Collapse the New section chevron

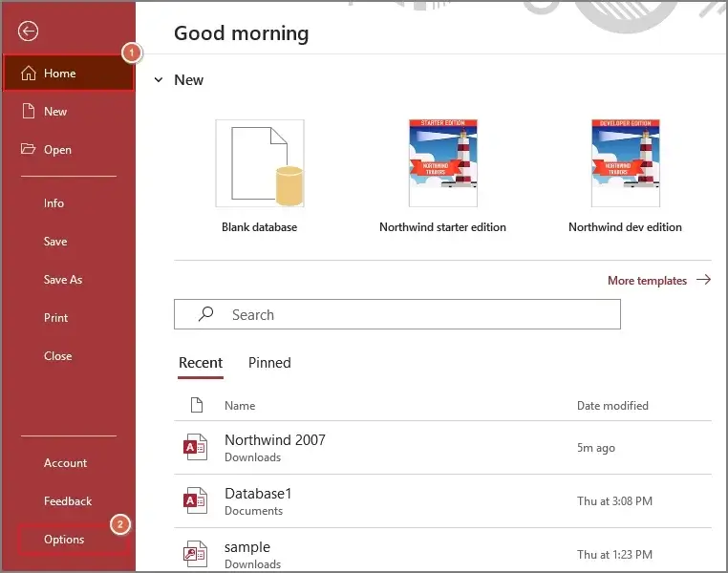[159, 80]
